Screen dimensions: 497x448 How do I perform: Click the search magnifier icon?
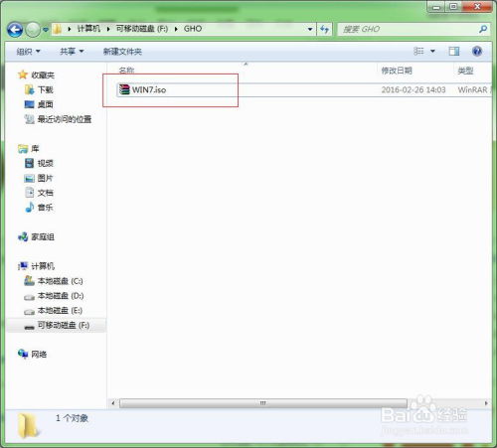(x=483, y=29)
